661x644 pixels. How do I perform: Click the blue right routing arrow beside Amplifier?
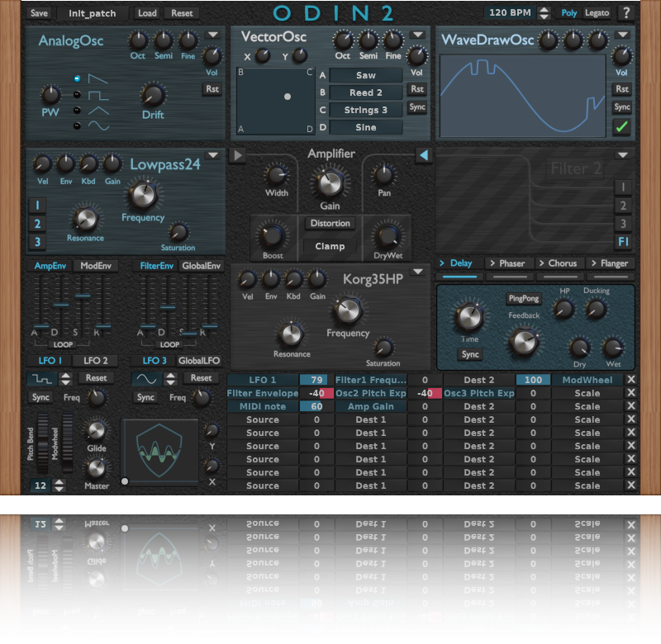(424, 155)
